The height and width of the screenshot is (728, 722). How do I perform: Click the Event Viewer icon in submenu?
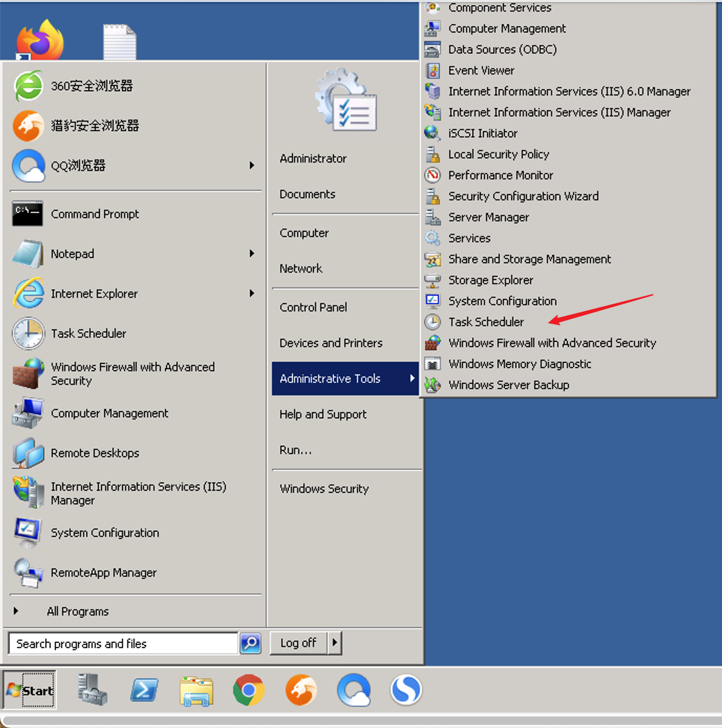pyautogui.click(x=432, y=70)
